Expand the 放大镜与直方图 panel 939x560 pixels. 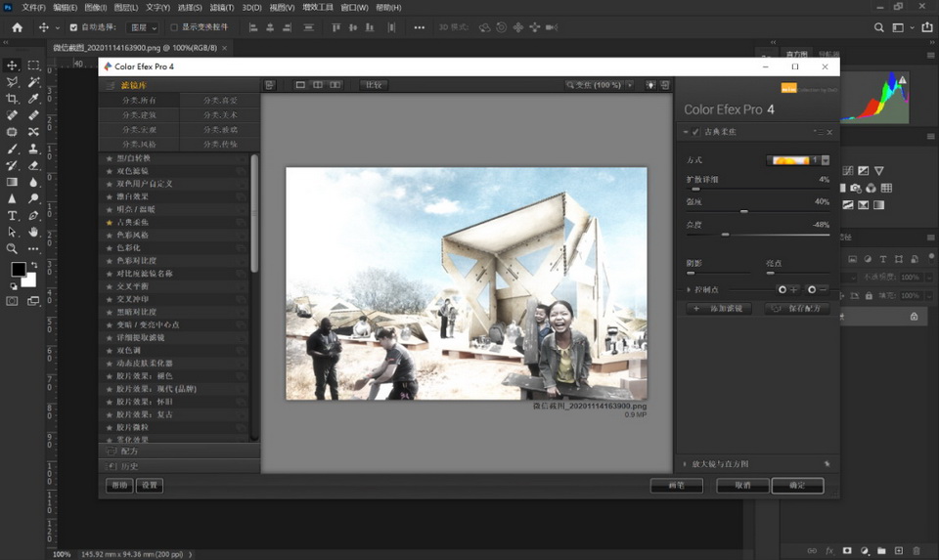685,464
